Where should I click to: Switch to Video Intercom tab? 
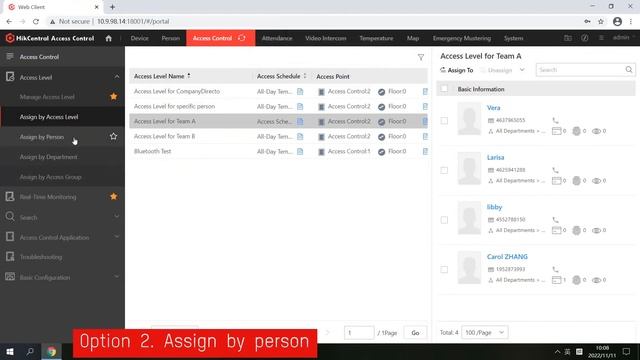pos(326,38)
